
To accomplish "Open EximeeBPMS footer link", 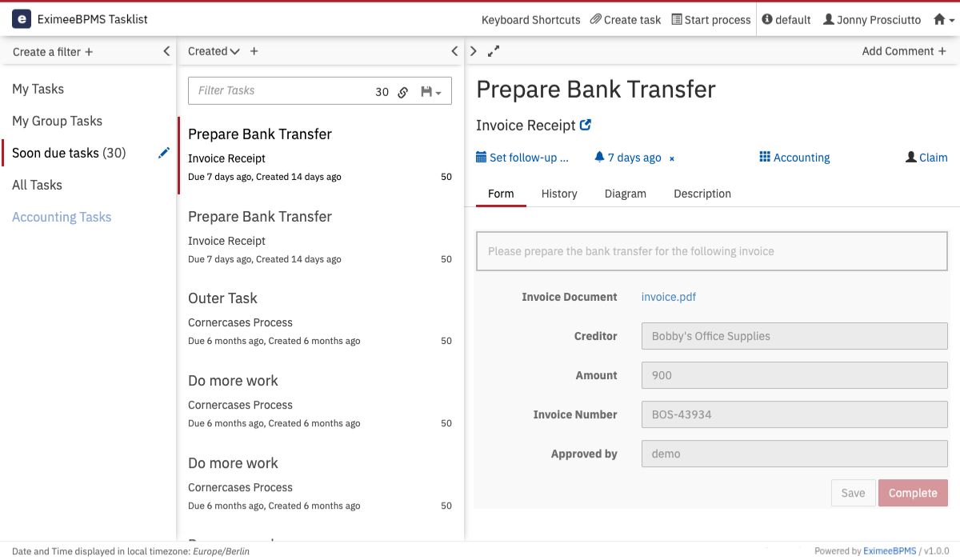I will click(889, 551).
